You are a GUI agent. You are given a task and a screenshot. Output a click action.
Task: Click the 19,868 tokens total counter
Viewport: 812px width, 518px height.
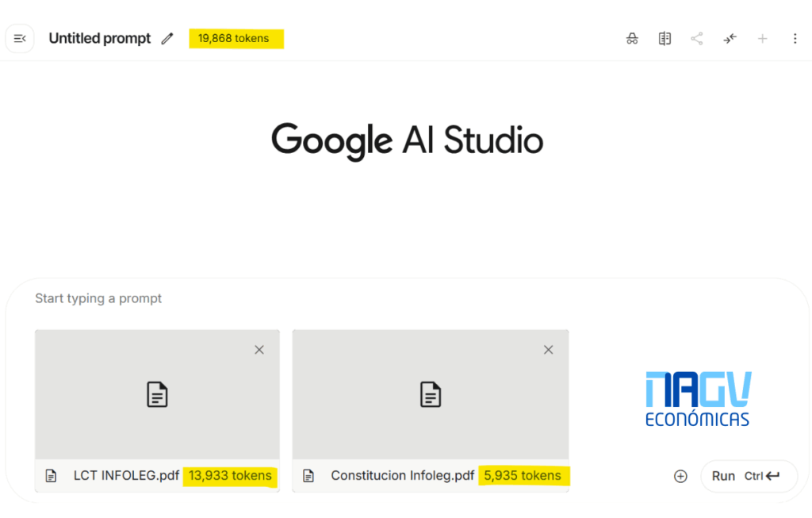[x=234, y=38]
